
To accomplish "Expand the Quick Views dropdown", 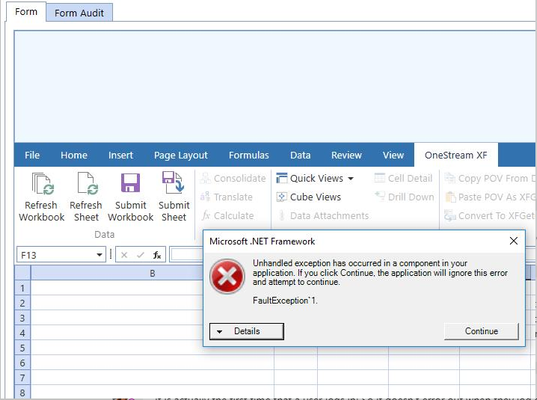I will [351, 179].
